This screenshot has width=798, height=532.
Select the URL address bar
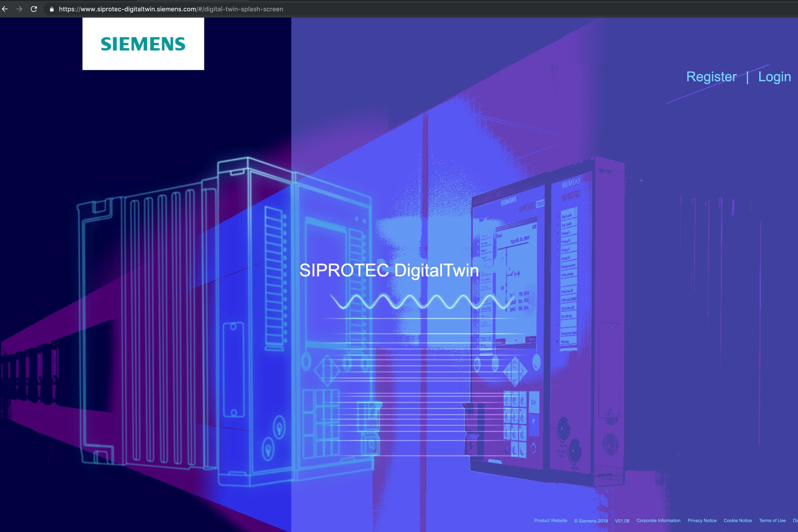click(x=421, y=9)
